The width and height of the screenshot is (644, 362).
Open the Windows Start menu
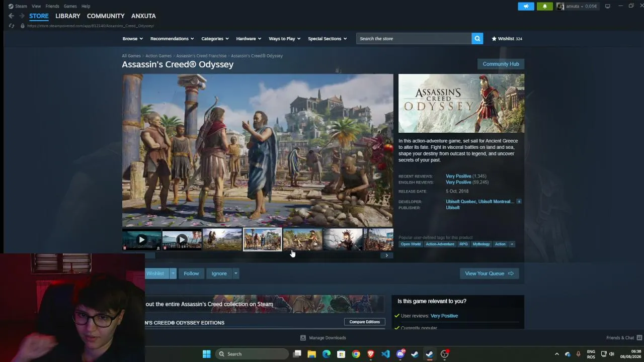click(206, 354)
